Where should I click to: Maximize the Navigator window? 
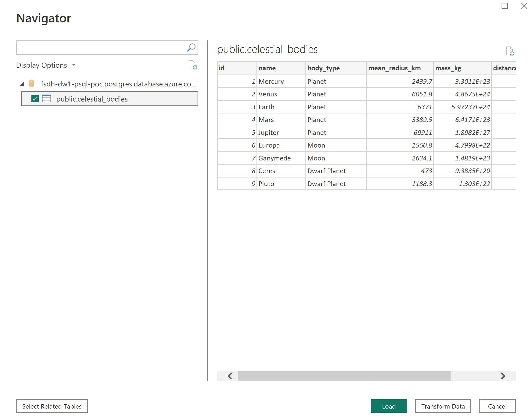[504, 6]
